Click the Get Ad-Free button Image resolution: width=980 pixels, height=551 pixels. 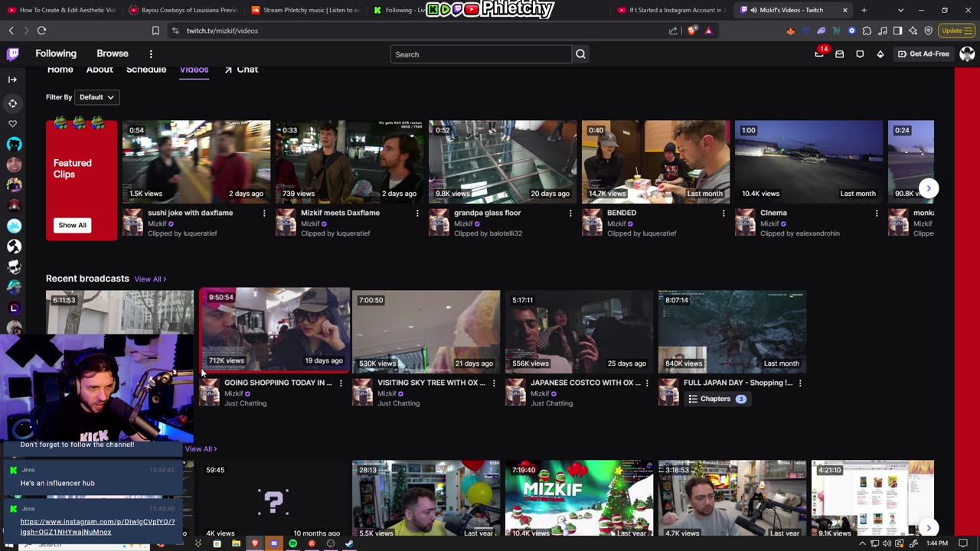[x=923, y=54]
